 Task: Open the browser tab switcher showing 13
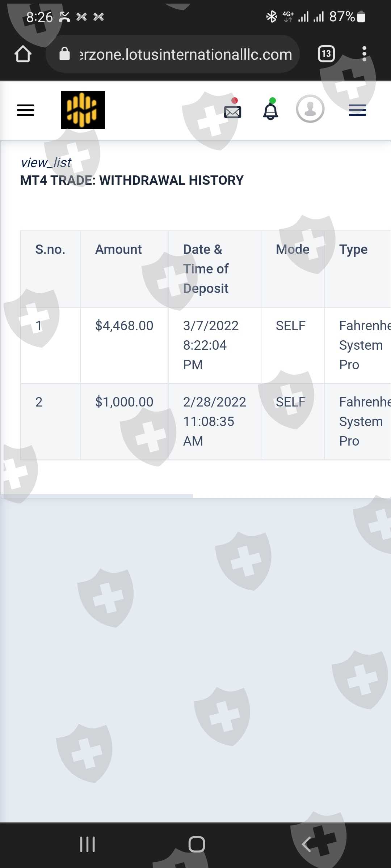326,54
